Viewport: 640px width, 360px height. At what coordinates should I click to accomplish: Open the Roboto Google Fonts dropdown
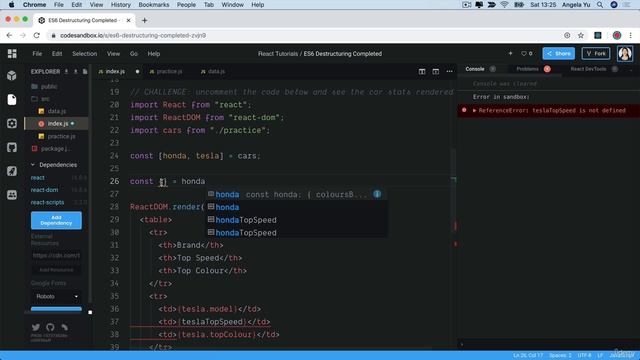coord(56,296)
